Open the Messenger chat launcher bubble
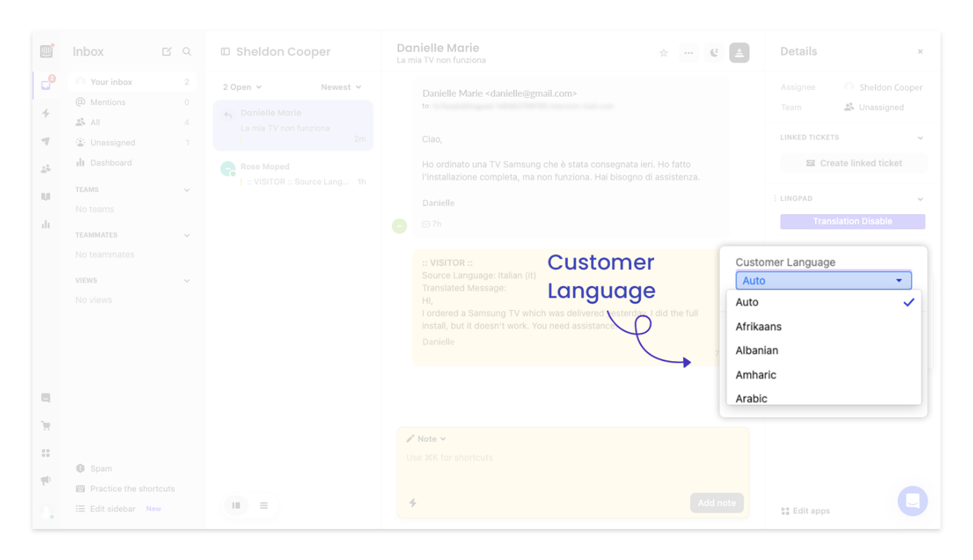Viewport: 973px width, 560px height. (912, 501)
